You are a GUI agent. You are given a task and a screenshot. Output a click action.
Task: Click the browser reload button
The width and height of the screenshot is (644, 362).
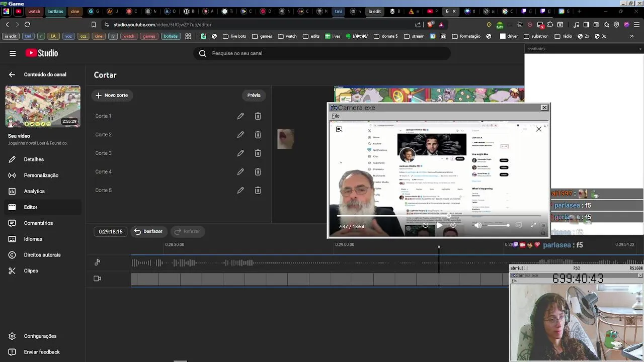click(27, 25)
